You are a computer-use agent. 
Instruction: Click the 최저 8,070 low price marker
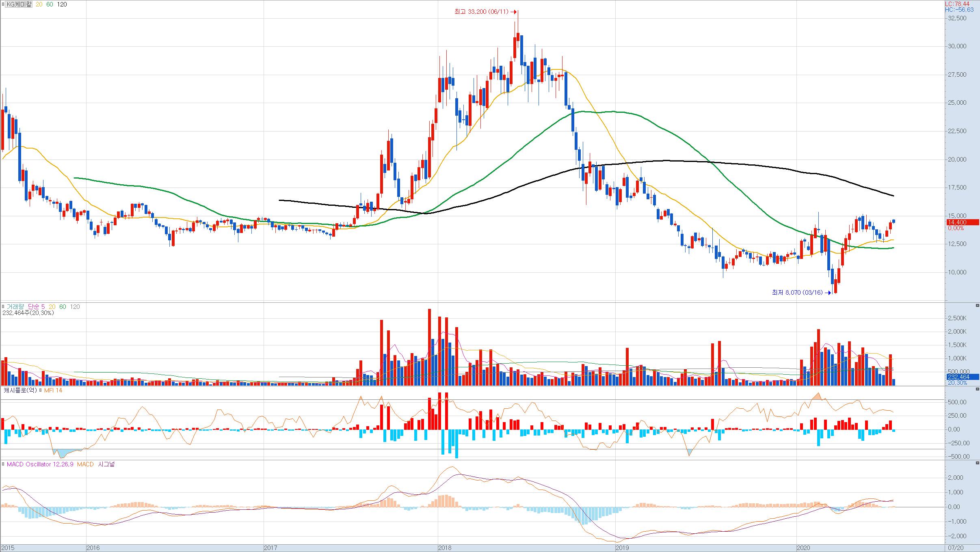coord(797,292)
